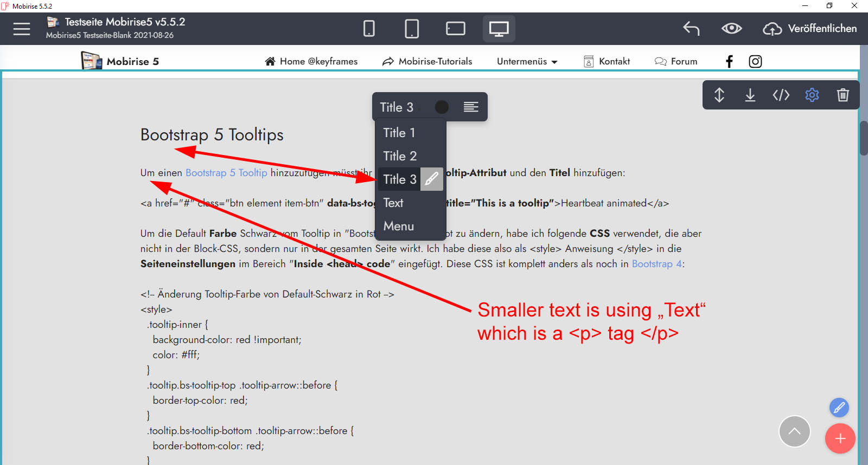
Task: Click the Veröffentlichen publish button
Action: point(810,29)
